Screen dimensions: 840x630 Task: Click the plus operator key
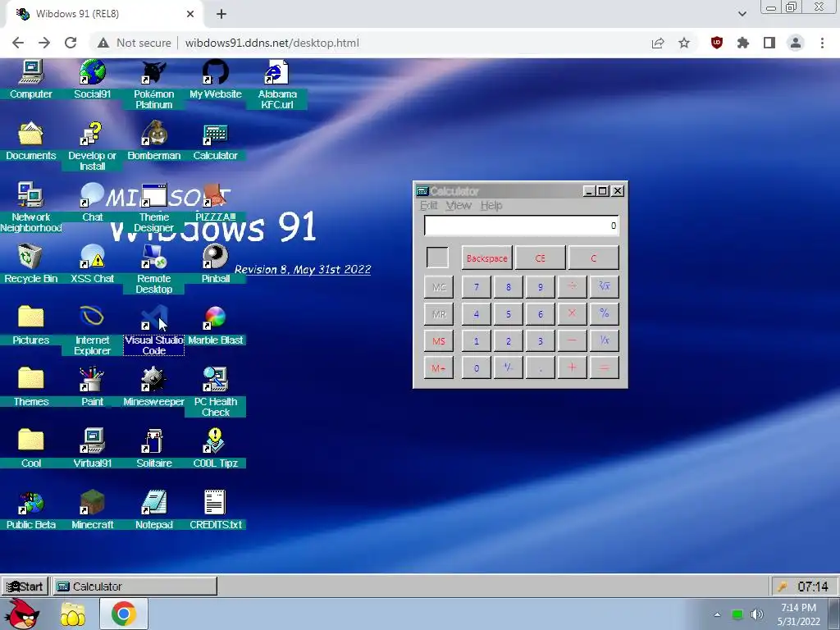(x=572, y=368)
